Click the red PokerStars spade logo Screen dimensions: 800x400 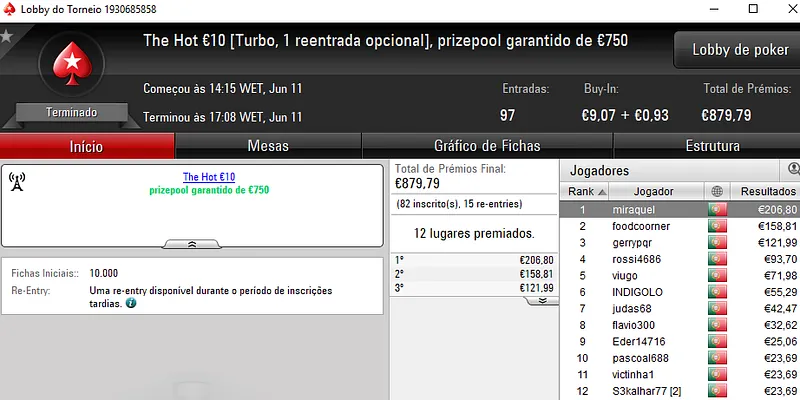coord(72,63)
